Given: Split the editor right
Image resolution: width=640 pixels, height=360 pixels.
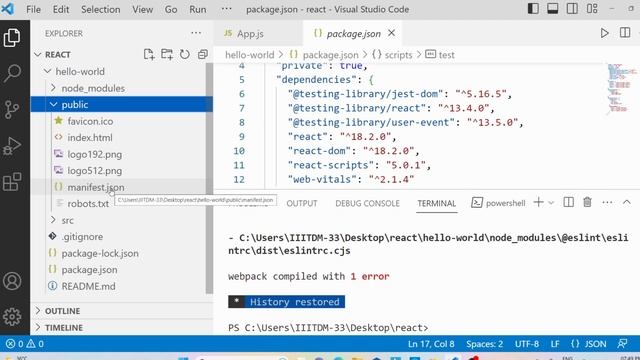Looking at the screenshot, I should (x=625, y=33).
